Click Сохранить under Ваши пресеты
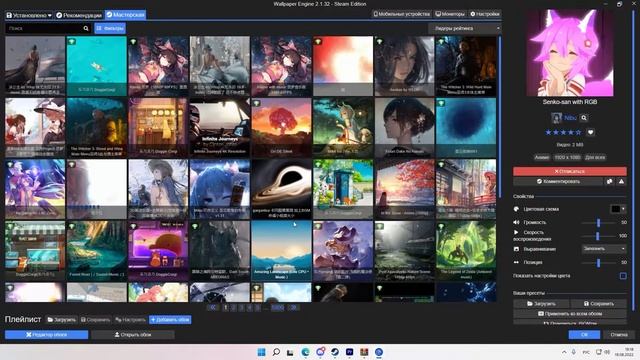 pyautogui.click(x=598, y=304)
